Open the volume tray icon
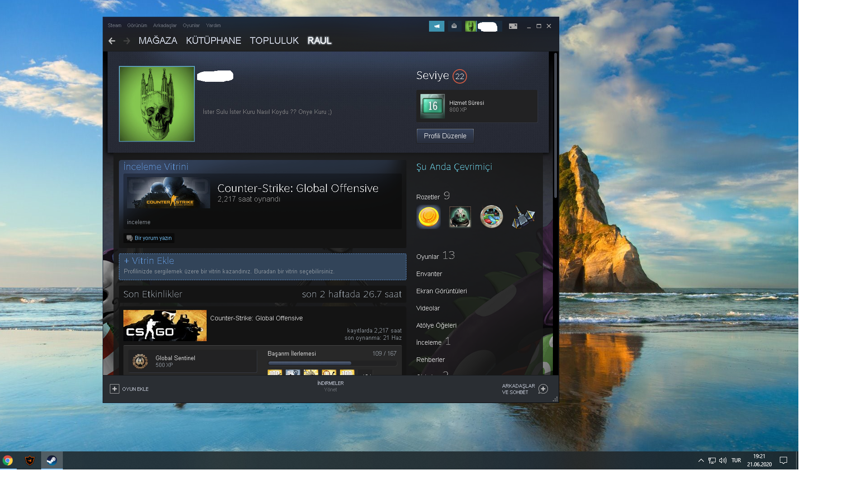868x488 pixels. [723, 460]
